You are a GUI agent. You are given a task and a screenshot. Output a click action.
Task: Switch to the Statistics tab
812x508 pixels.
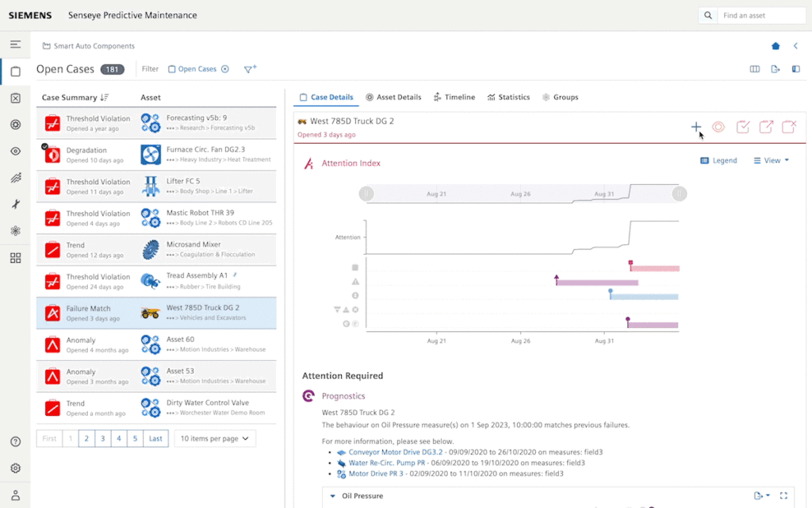[508, 98]
